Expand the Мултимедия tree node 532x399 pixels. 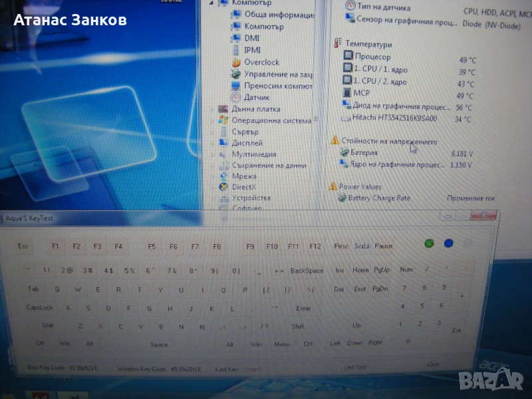(x=213, y=154)
